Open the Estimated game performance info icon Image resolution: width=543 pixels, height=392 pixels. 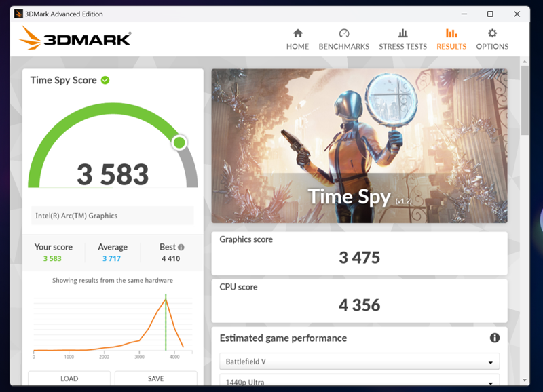[495, 338]
